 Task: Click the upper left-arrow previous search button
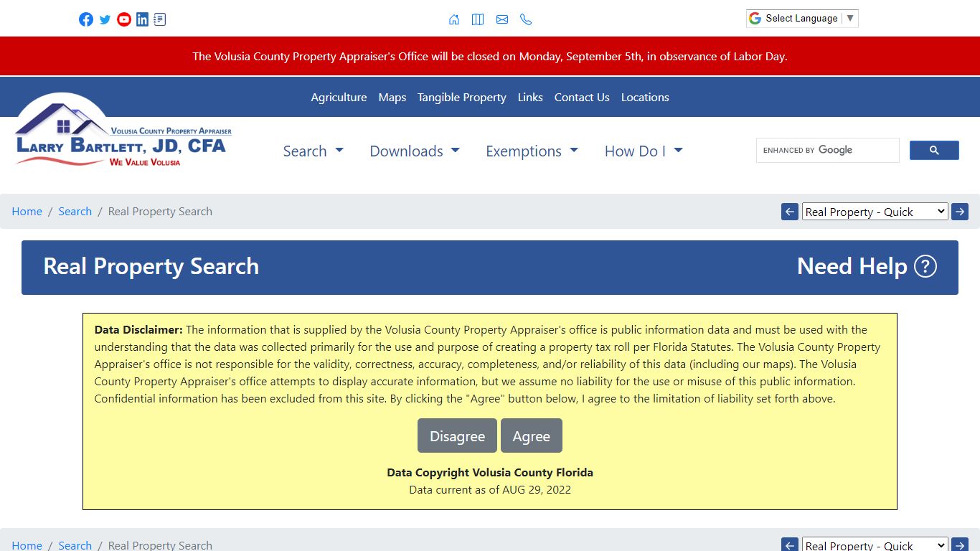tap(790, 212)
